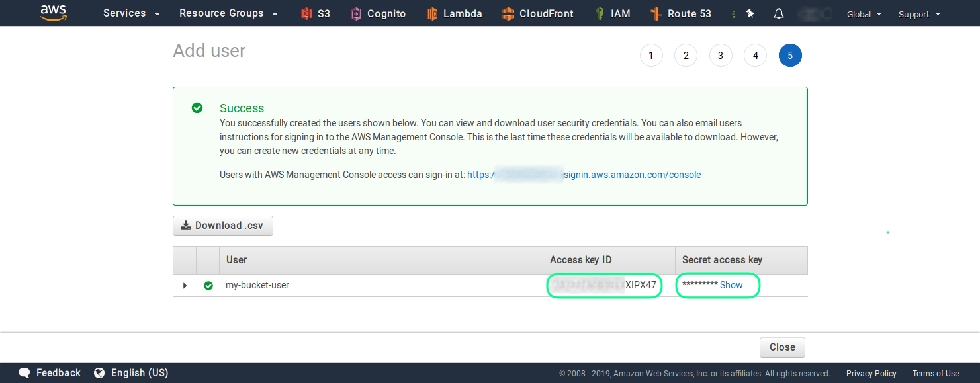Image resolution: width=980 pixels, height=383 pixels.
Task: Open the Route 53 service shortcut
Action: click(681, 13)
